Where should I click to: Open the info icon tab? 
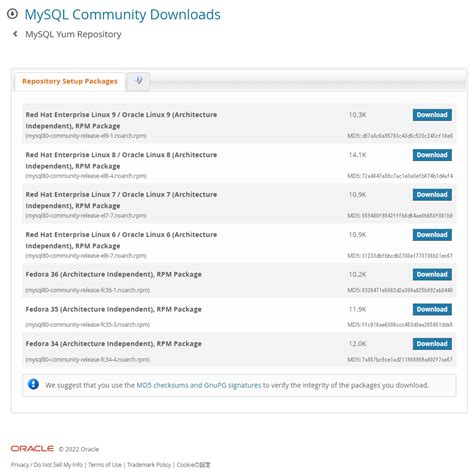(x=138, y=81)
